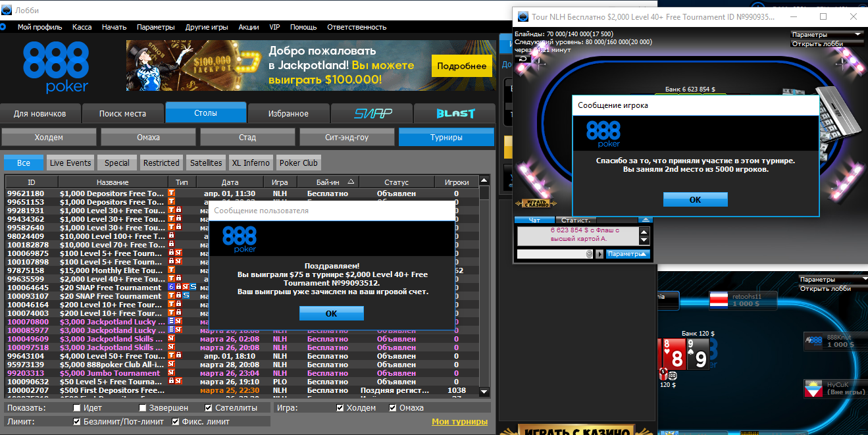Uncheck the Сателлиты checkbox
Viewport: 868px width, 435px height.
click(x=209, y=408)
